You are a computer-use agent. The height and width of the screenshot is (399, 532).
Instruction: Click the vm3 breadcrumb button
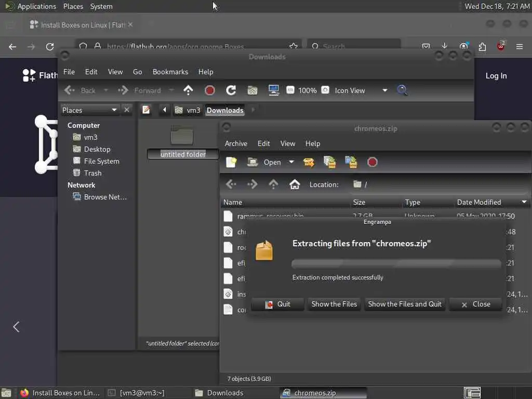188,110
